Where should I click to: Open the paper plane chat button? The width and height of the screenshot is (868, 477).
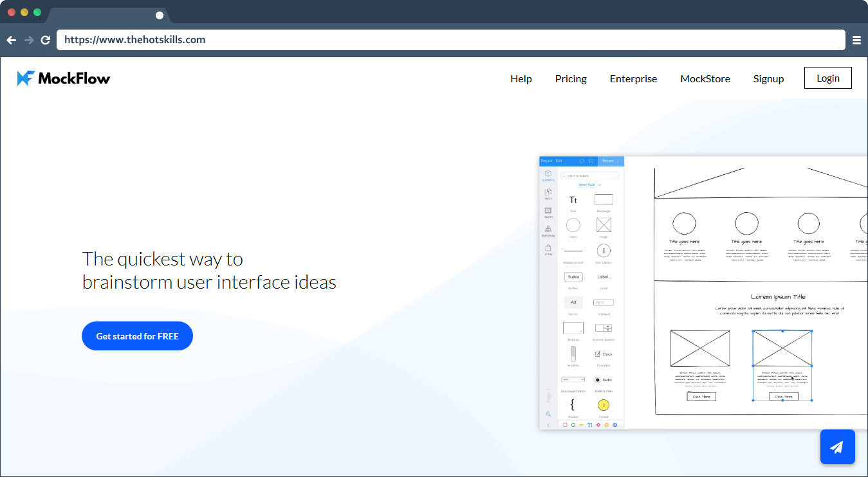pos(837,447)
